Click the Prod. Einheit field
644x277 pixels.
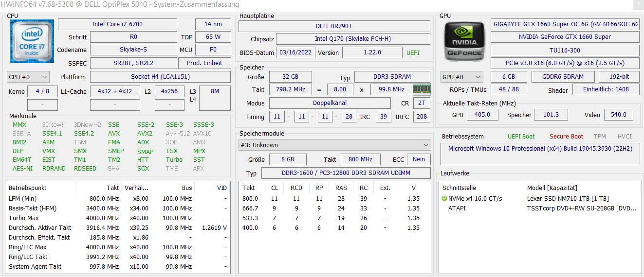click(x=204, y=63)
